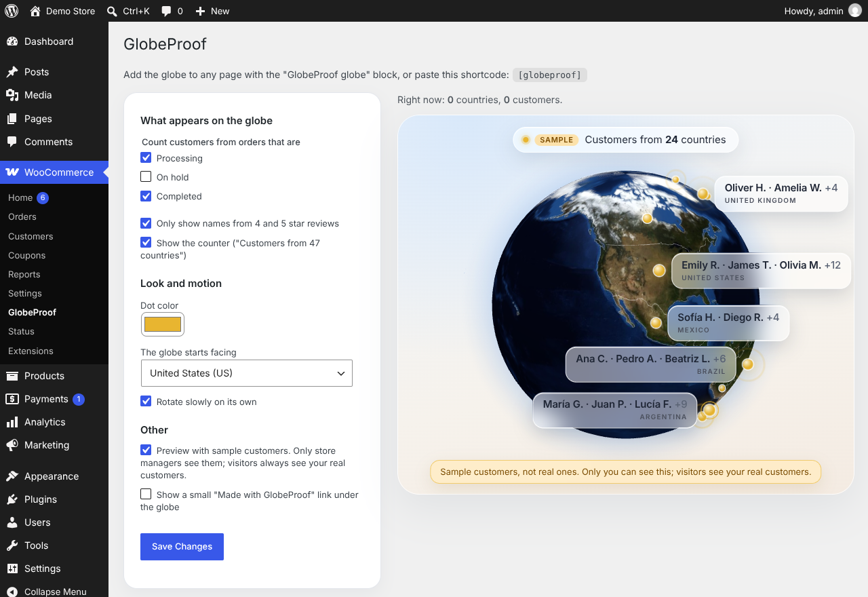Open WooCommerce Customers submenu item
The height and width of the screenshot is (597, 868).
pos(31,236)
